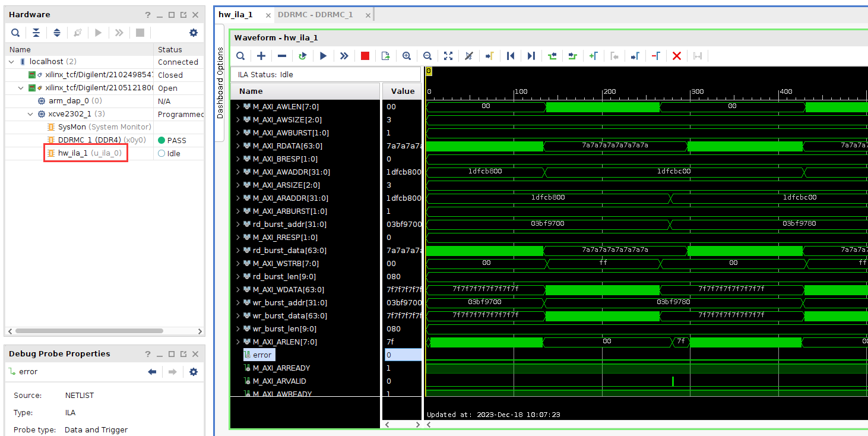Open the vertical Dashboard Options tab
Image resolution: width=868 pixels, height=436 pixels.
[x=220, y=83]
